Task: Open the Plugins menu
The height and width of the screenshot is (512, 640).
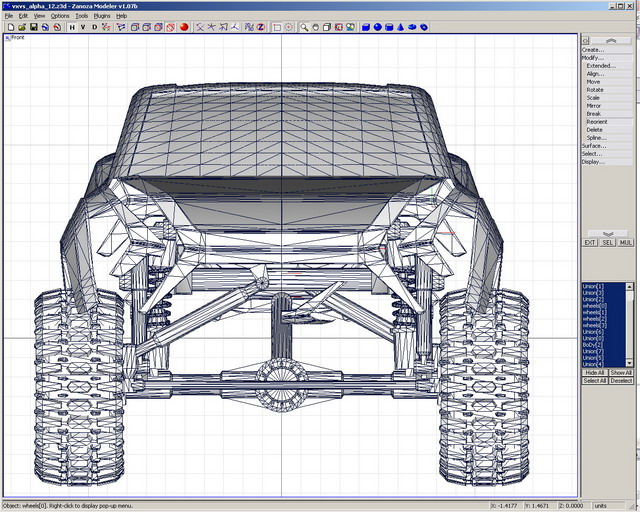Action: click(x=102, y=16)
